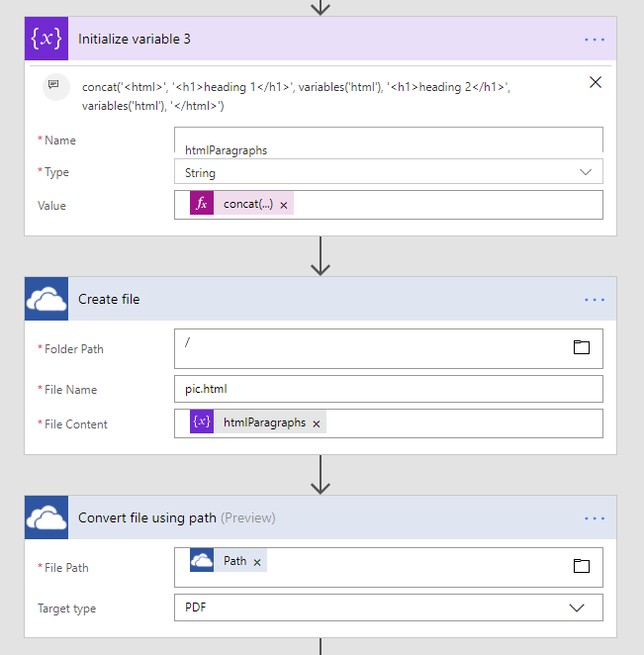Screen dimensions: 644x655
Task: Remove the htmlParagraphs token from File Content
Action: 317,423
